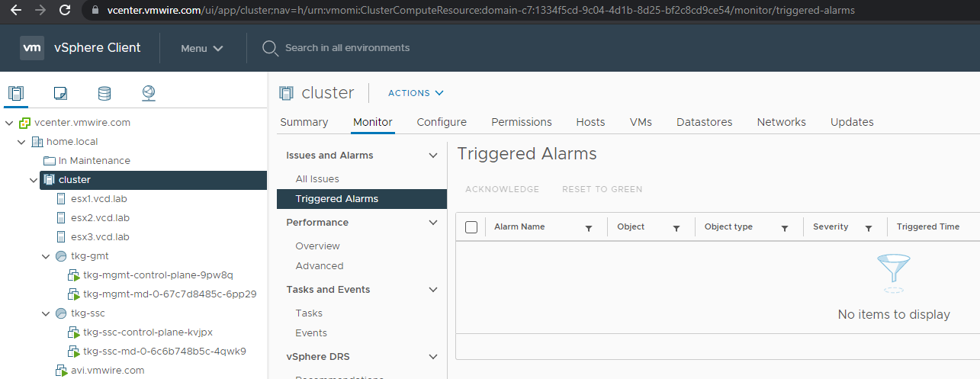This screenshot has width=980, height=379.
Task: Switch to VMs and Templates inventory view
Action: pyautogui.click(x=60, y=94)
